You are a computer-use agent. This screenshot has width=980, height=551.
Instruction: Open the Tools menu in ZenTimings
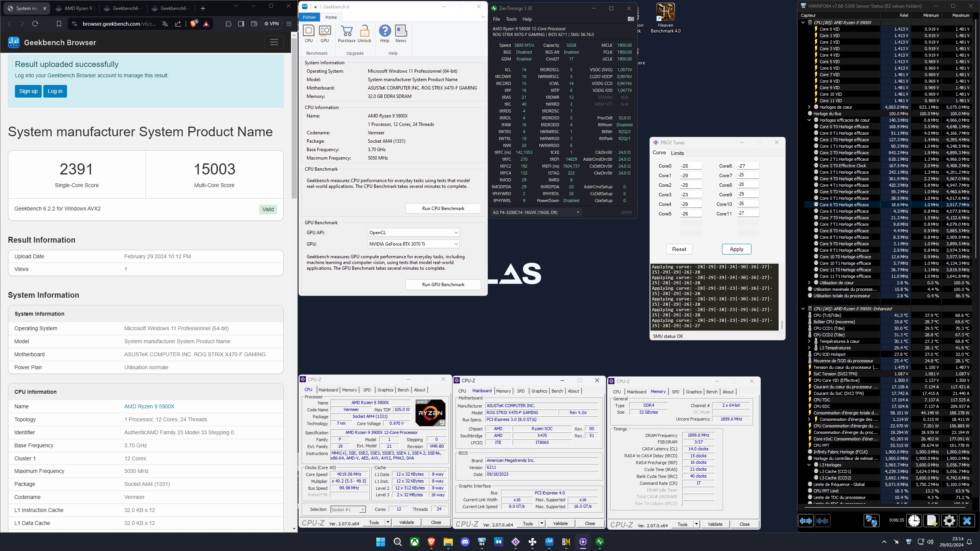coord(511,19)
